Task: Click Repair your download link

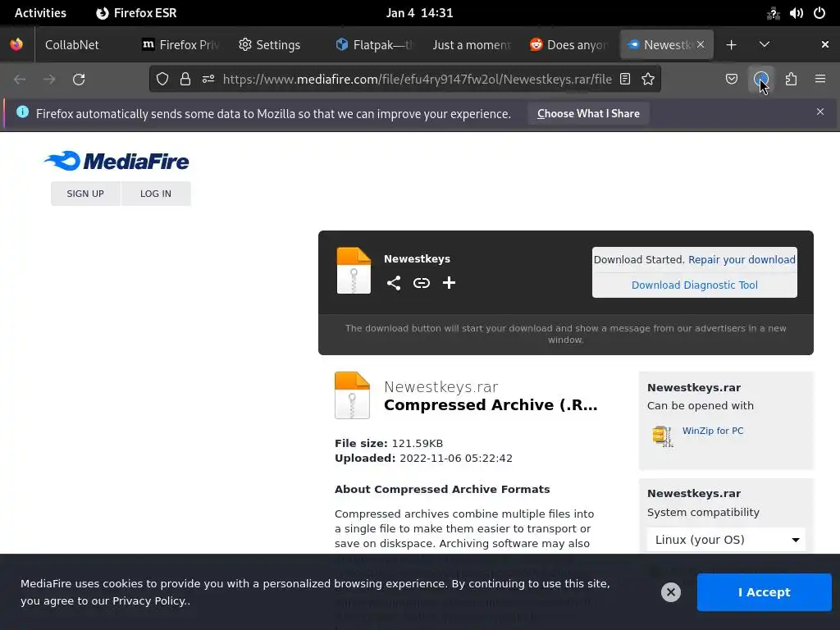Action: pyautogui.click(x=742, y=260)
